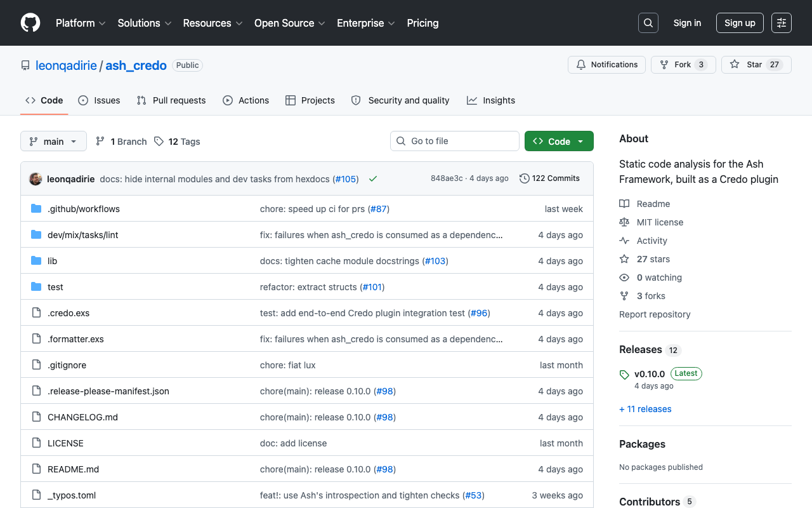View the 122 Commits history
The image size is (812, 508).
coord(549,178)
